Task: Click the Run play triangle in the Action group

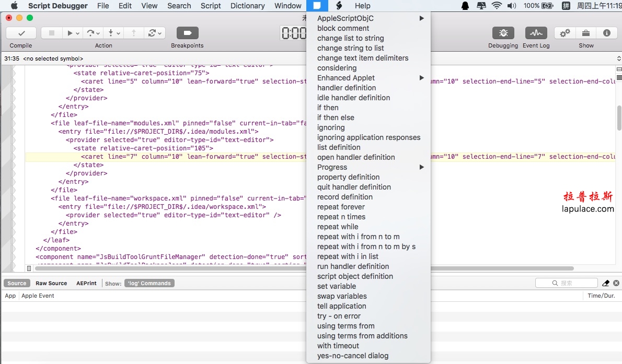Action: 70,33
